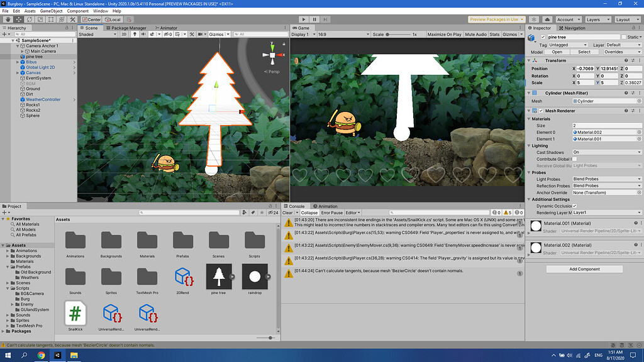Toggle the Dynamic Occlusion checkbox
Image resolution: width=644 pixels, height=362 pixels.
pyautogui.click(x=574, y=206)
